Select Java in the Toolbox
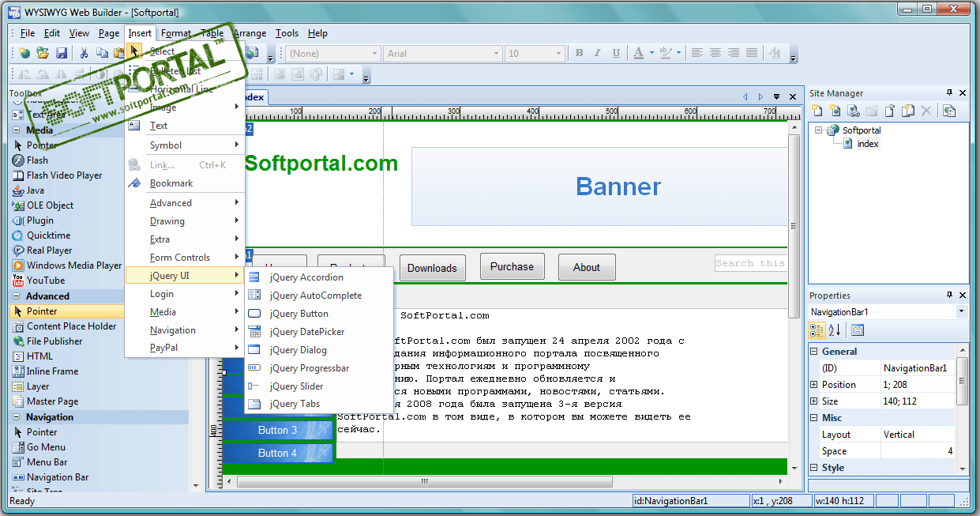 click(x=35, y=190)
